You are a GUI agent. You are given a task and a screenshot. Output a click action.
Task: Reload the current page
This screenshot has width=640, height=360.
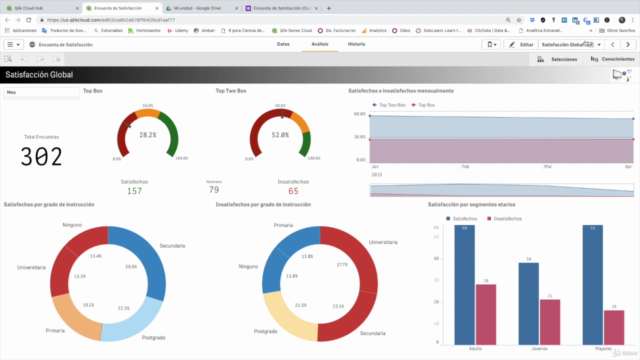coord(29,20)
